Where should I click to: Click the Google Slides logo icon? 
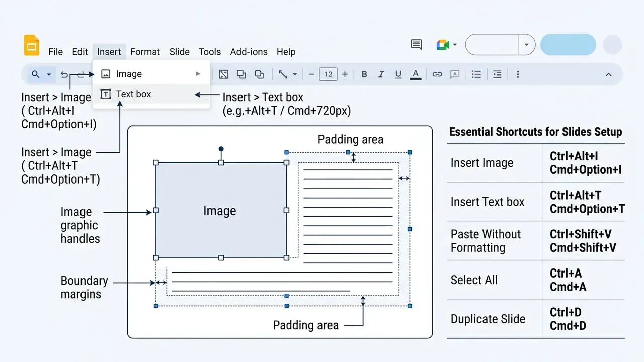(32, 45)
